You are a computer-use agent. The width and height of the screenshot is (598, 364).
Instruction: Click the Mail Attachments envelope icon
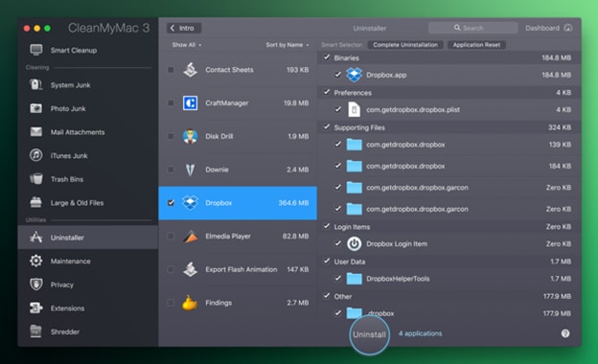pos(36,132)
